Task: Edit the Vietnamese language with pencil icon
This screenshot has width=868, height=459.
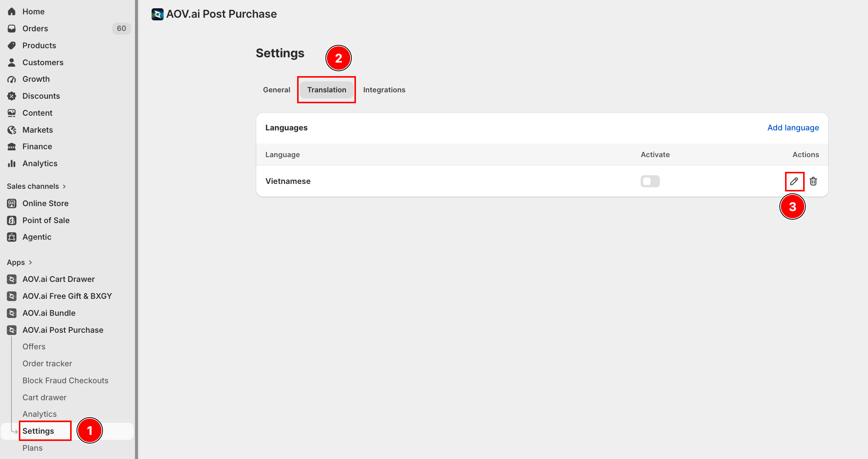Action: (794, 181)
